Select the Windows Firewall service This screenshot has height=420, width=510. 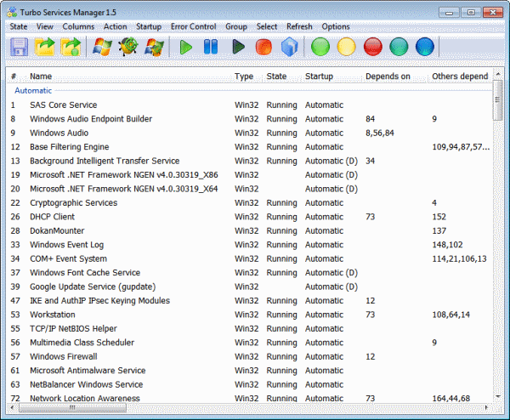[x=249, y=357]
